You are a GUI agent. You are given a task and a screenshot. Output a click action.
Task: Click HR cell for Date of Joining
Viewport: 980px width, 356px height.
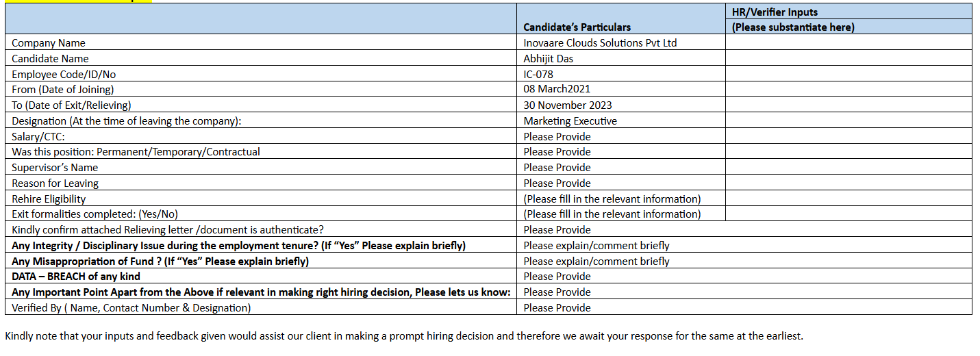click(848, 89)
